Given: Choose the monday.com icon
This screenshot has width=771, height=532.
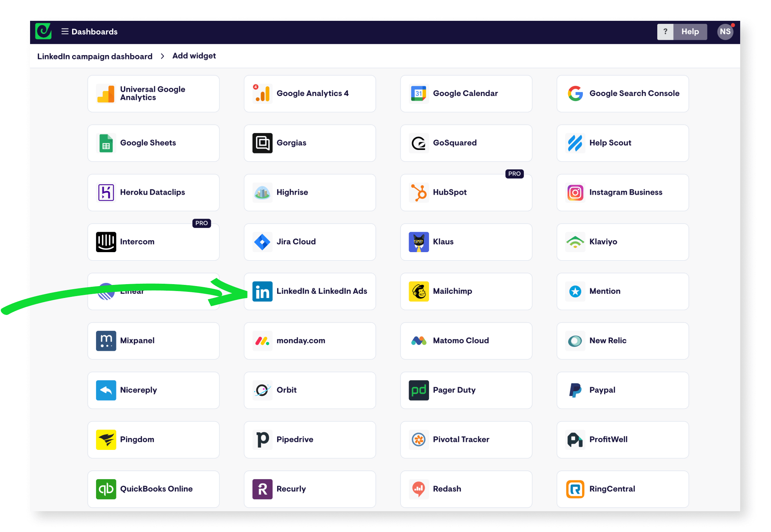Looking at the screenshot, I should 263,341.
